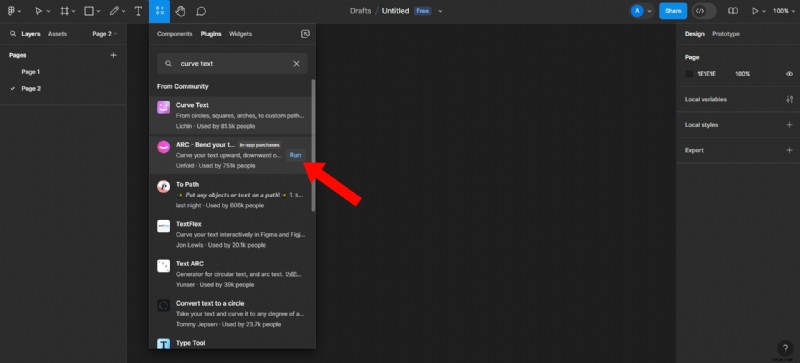Viewport: 800px width, 363px height.
Task: Open the 100% zoom dropdown
Action: coord(784,11)
